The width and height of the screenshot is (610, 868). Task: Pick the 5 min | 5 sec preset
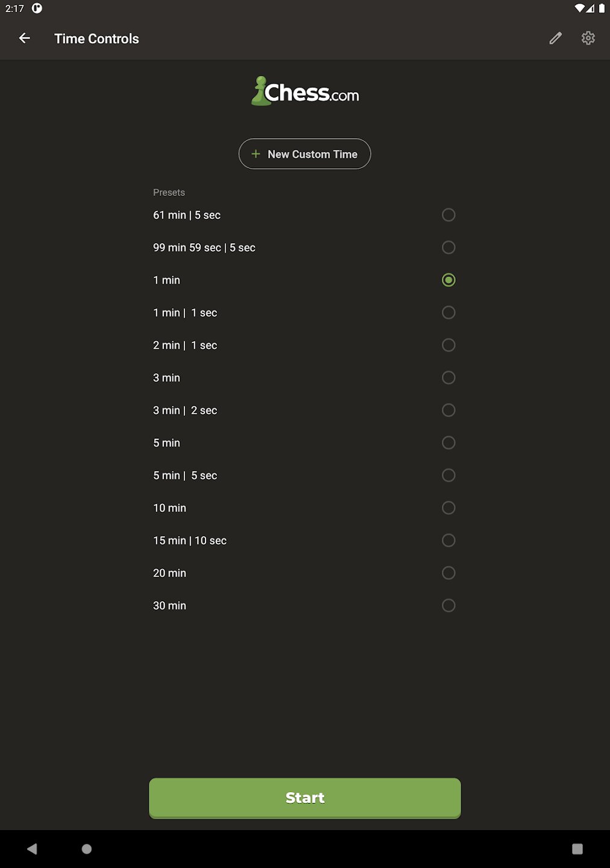click(x=448, y=476)
